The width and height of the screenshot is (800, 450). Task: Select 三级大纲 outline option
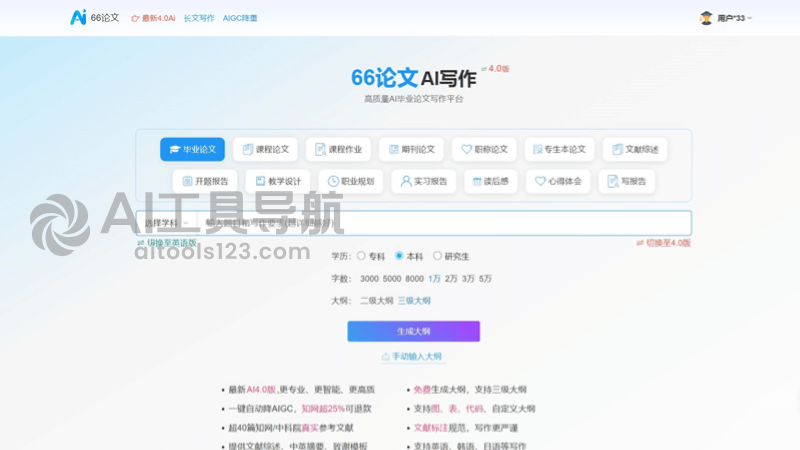pyautogui.click(x=414, y=301)
